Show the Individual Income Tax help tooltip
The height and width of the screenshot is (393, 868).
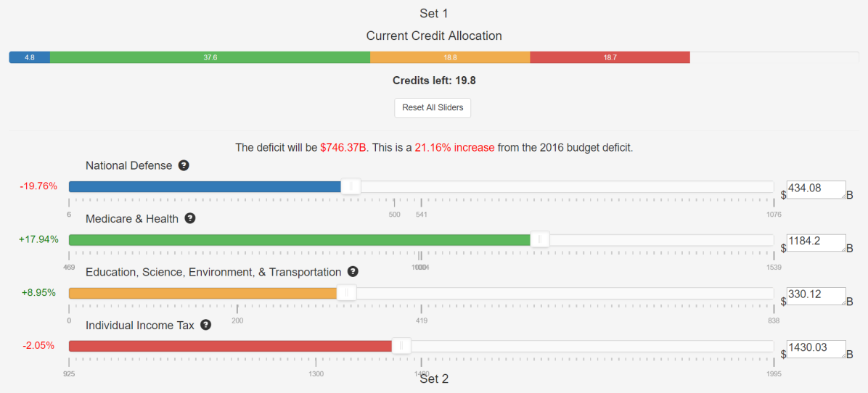pyautogui.click(x=206, y=326)
